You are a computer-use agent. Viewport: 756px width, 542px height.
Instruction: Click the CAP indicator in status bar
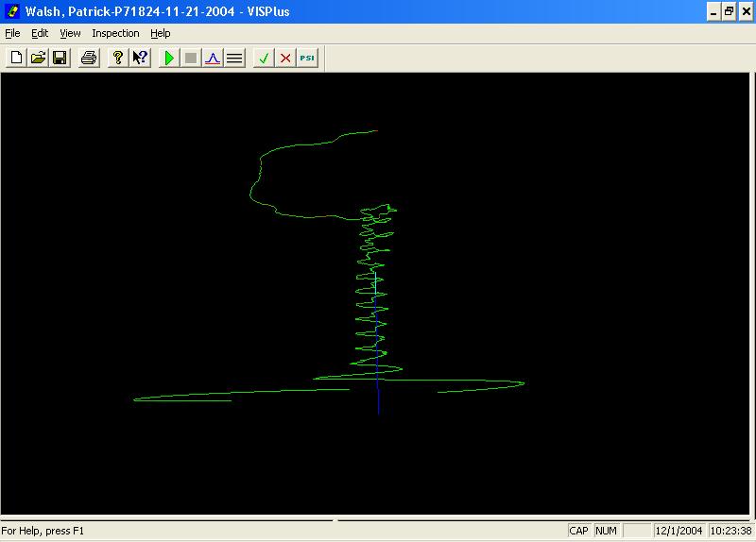click(578, 531)
